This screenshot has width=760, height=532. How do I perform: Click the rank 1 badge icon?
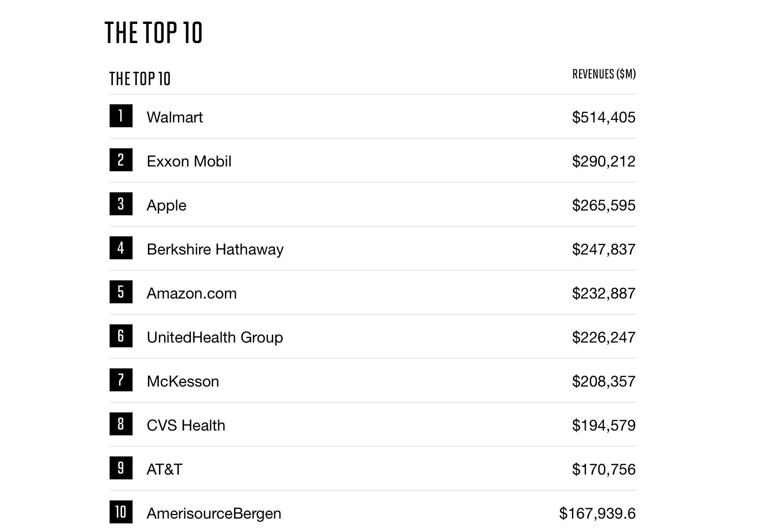pos(121,116)
